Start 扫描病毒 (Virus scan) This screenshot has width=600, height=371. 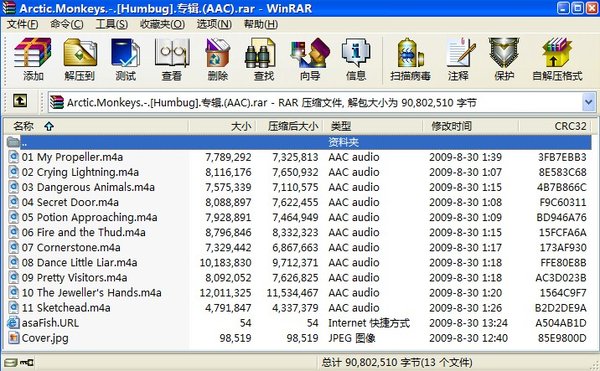(x=410, y=59)
